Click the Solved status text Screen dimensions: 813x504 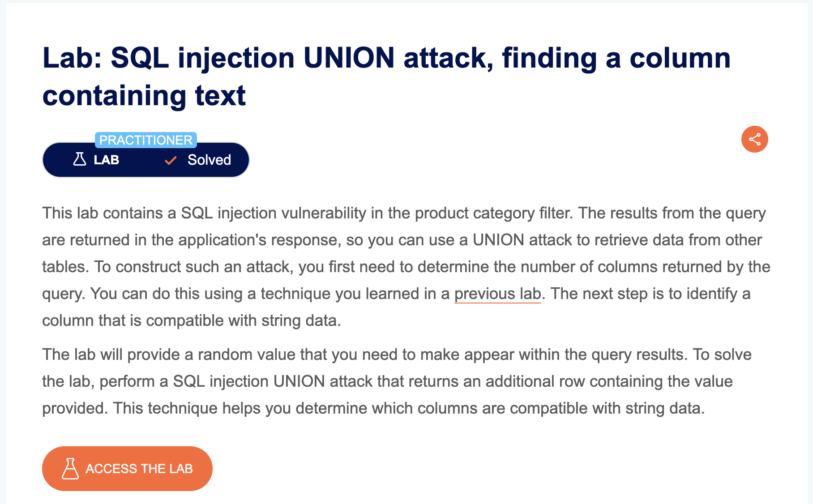tap(209, 160)
